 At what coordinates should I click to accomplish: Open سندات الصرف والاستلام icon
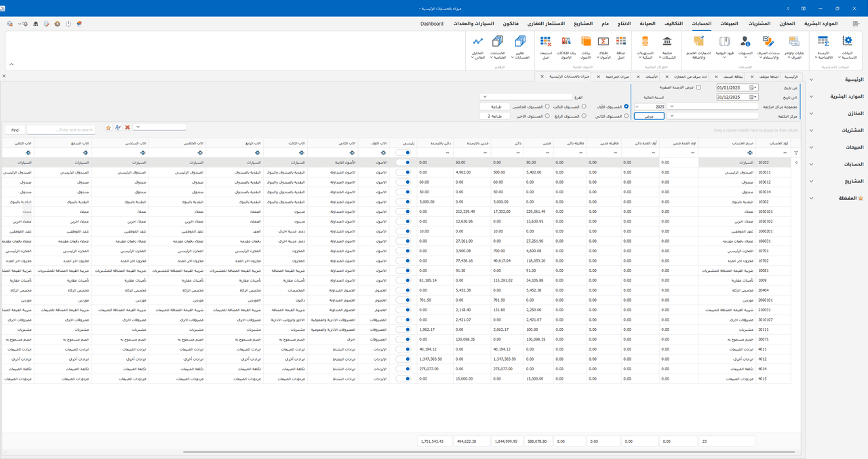pyautogui.click(x=769, y=47)
